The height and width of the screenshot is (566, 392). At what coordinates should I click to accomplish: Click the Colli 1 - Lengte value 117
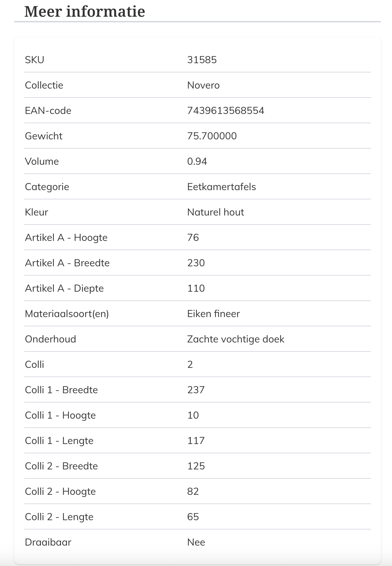pyautogui.click(x=196, y=441)
